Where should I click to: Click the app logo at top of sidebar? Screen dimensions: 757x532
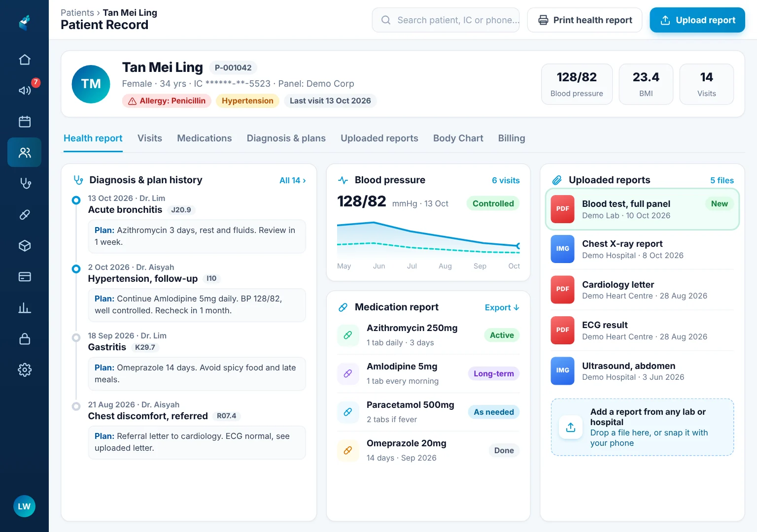(x=25, y=22)
